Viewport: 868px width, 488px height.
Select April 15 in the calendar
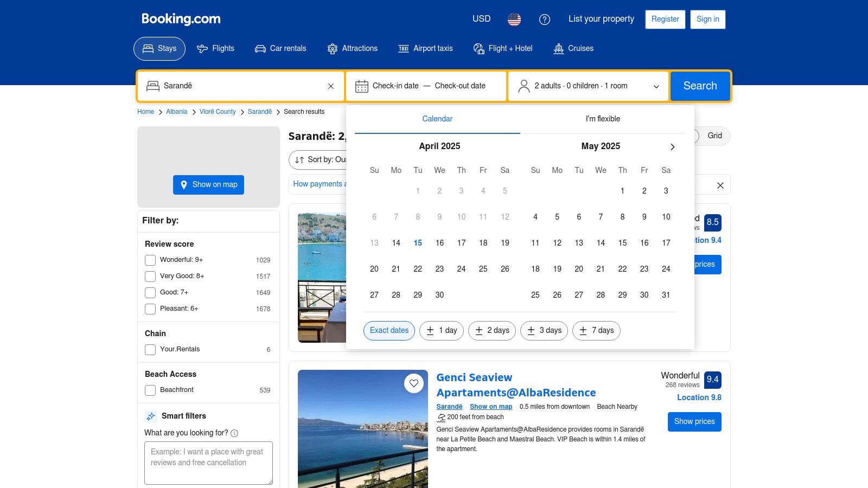pos(418,243)
